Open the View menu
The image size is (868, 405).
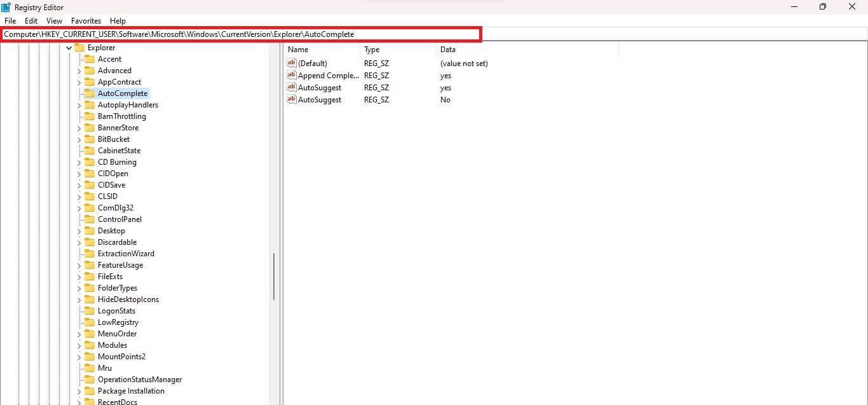[x=55, y=21]
